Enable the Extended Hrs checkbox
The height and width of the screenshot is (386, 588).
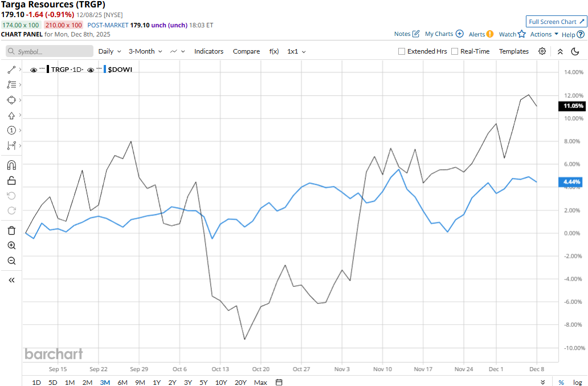coord(402,51)
